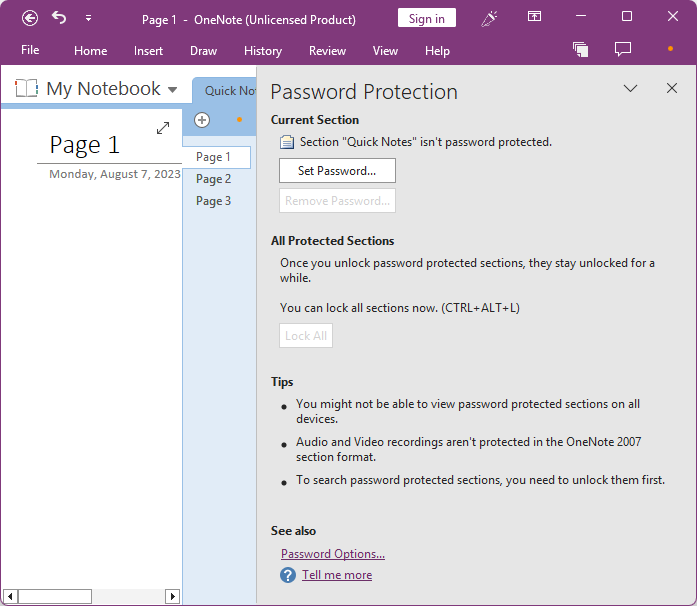This screenshot has width=697, height=606.
Task: Click the blue help question mark icon
Action: point(288,575)
